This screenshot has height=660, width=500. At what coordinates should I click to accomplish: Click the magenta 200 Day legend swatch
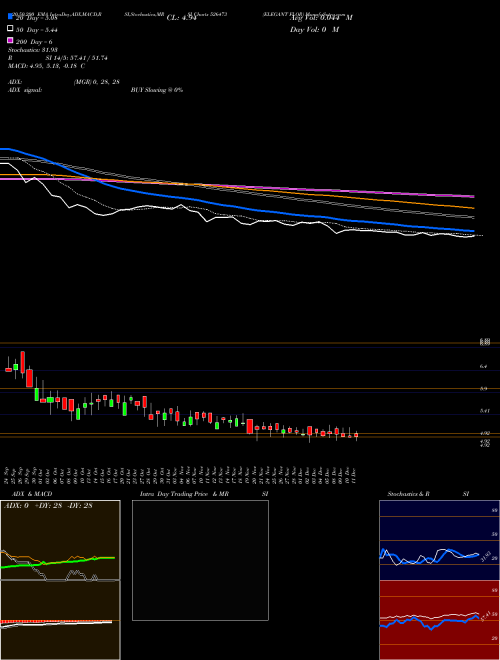pyautogui.click(x=10, y=40)
